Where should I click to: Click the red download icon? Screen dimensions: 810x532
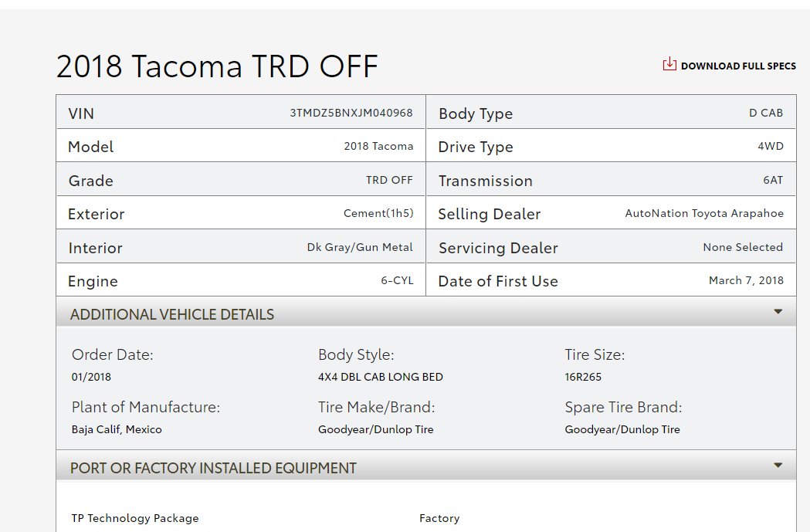tap(669, 64)
